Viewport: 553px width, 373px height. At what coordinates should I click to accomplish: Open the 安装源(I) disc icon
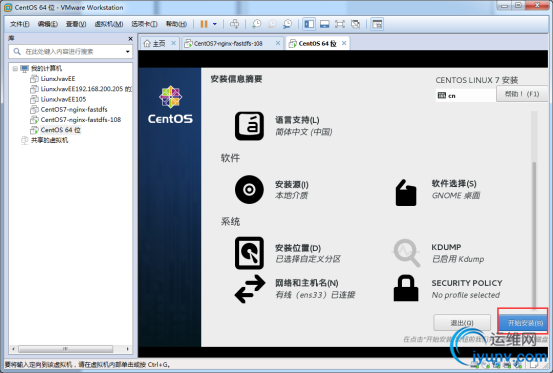(x=249, y=190)
